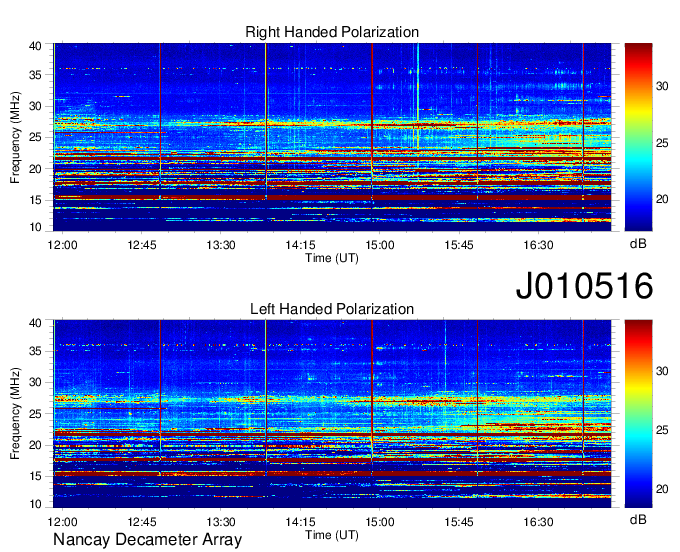Click the 10 MHz tick of Right Handed plot
This screenshot has height=552, width=680.
(35, 227)
